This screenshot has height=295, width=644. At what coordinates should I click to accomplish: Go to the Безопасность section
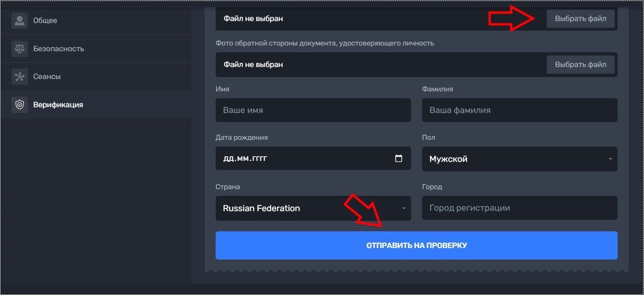coord(58,49)
